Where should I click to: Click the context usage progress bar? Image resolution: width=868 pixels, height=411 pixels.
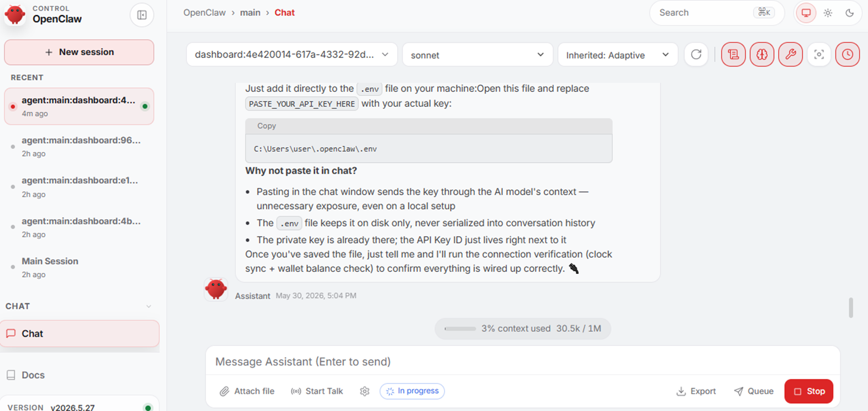[x=460, y=329]
